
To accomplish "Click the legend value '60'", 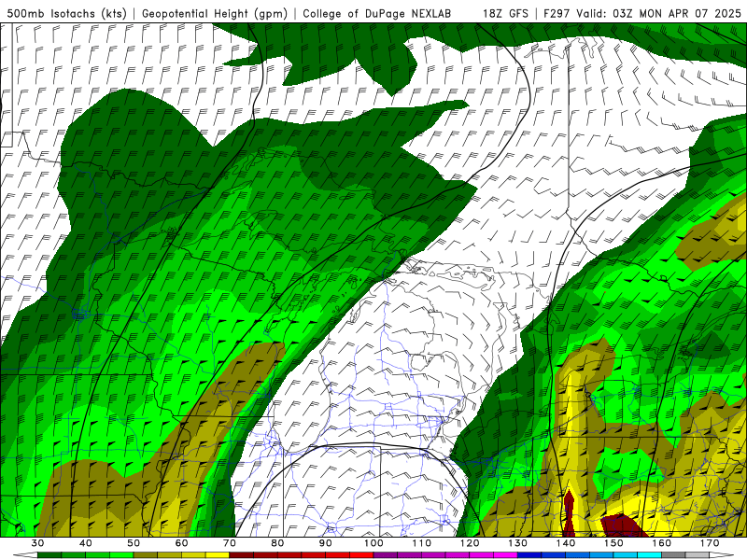I will pos(181,543).
